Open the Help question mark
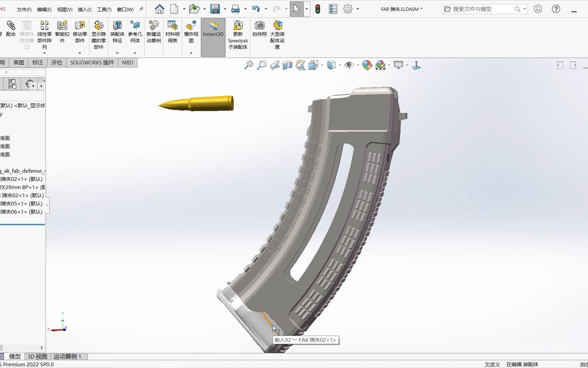This screenshot has height=368, width=588. click(x=556, y=9)
